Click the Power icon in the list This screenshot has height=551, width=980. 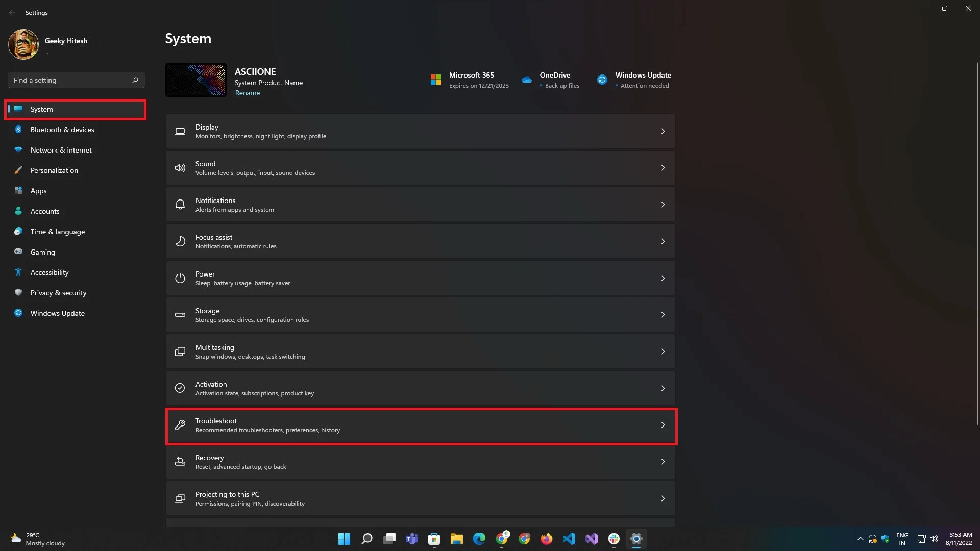(180, 278)
